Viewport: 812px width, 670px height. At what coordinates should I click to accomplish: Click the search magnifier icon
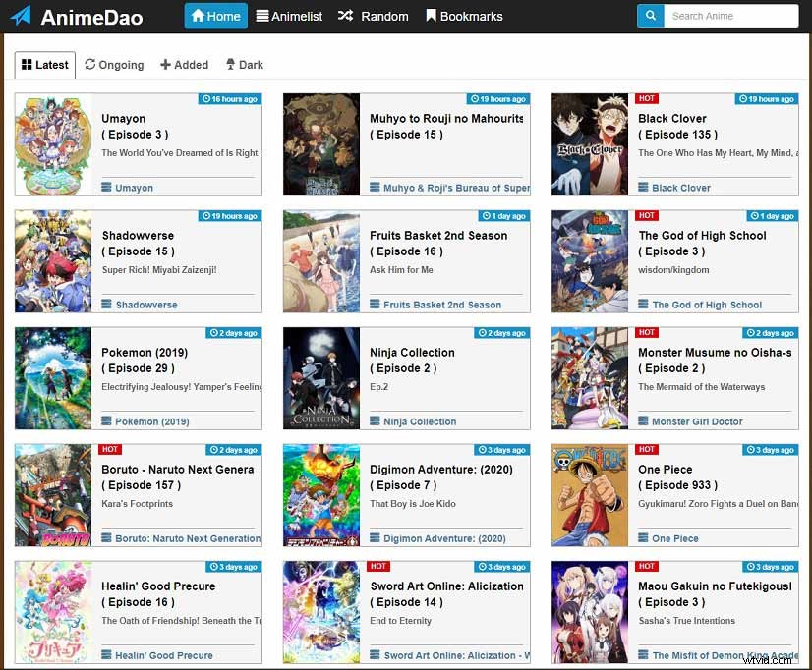650,16
